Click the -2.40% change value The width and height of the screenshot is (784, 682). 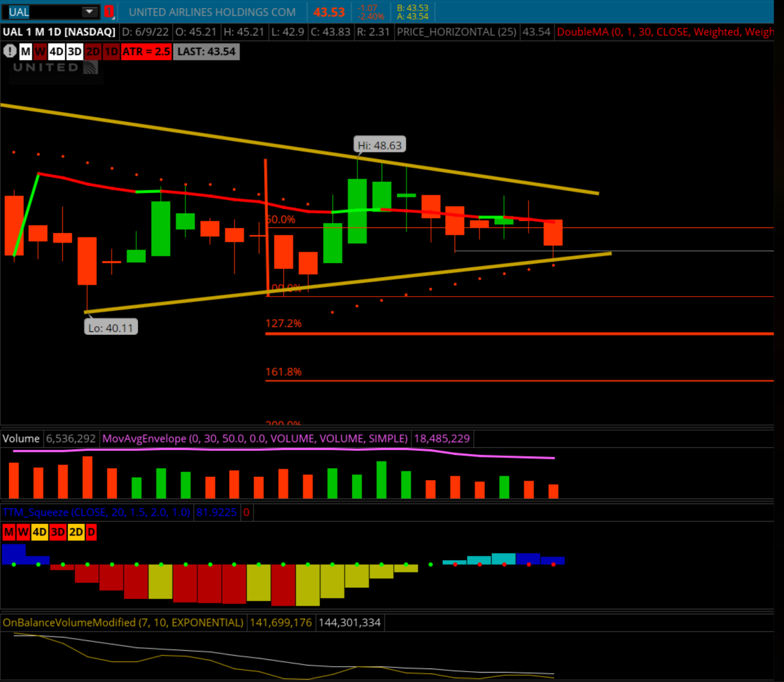point(371,17)
